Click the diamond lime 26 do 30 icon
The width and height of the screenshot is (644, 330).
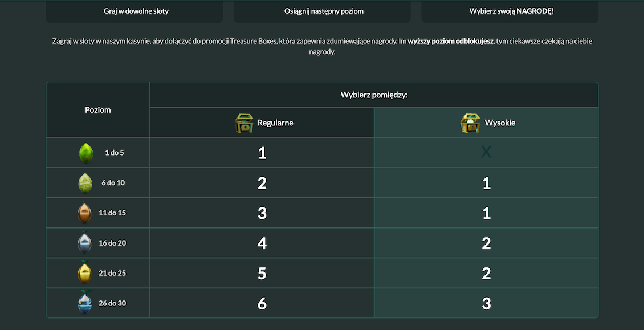click(84, 303)
